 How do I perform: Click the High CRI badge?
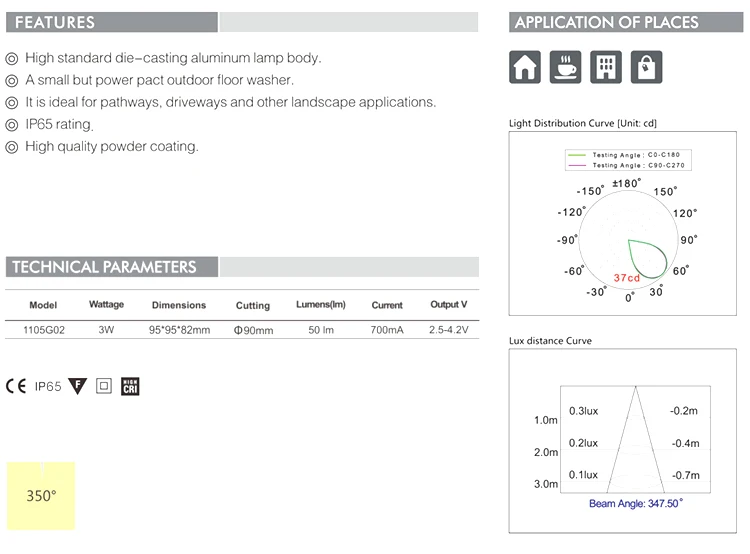[x=130, y=386]
